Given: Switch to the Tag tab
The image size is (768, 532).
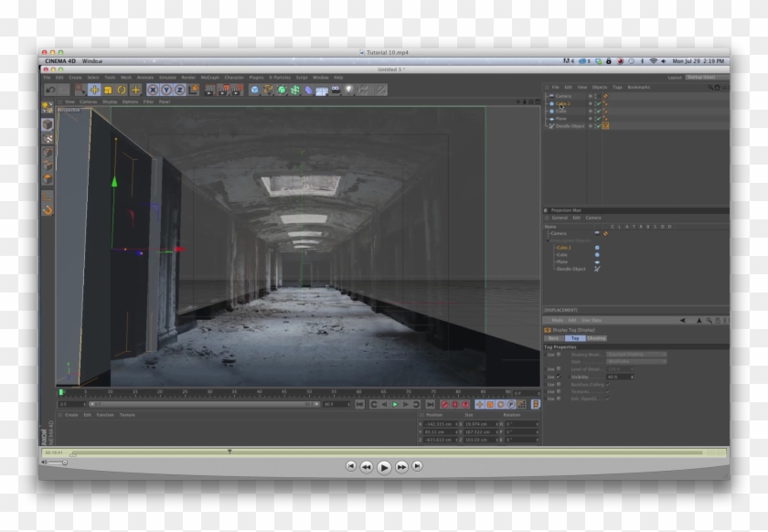Looking at the screenshot, I should [x=575, y=338].
